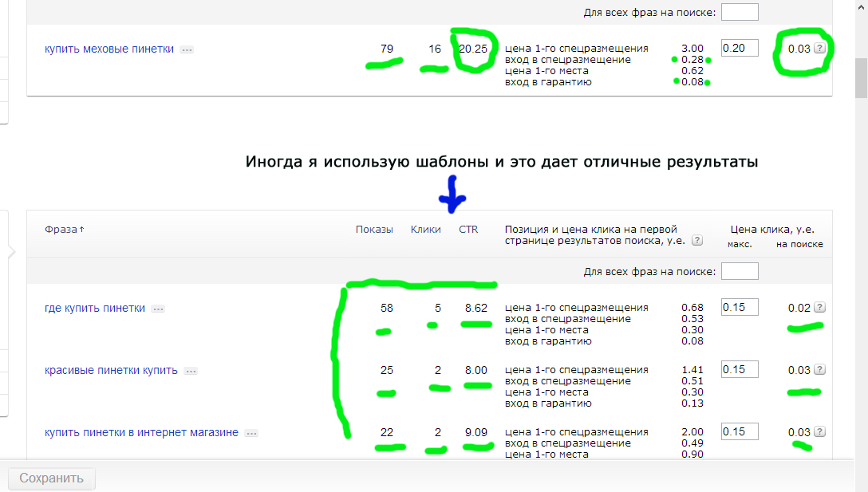Viewport: 868px width, 492px height.
Task: Select CTR value 8.00
Action: [476, 370]
